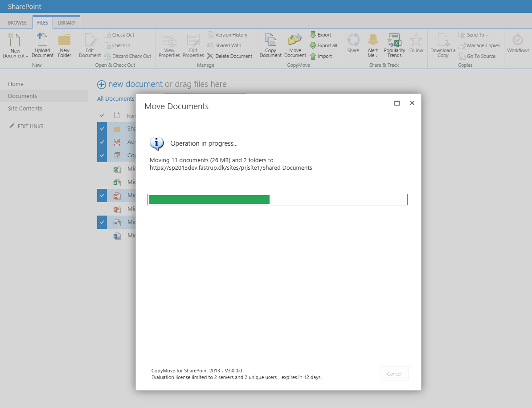Uncheck the selected PowerPoint row checkbox
This screenshot has width=532, height=408.
(102, 196)
